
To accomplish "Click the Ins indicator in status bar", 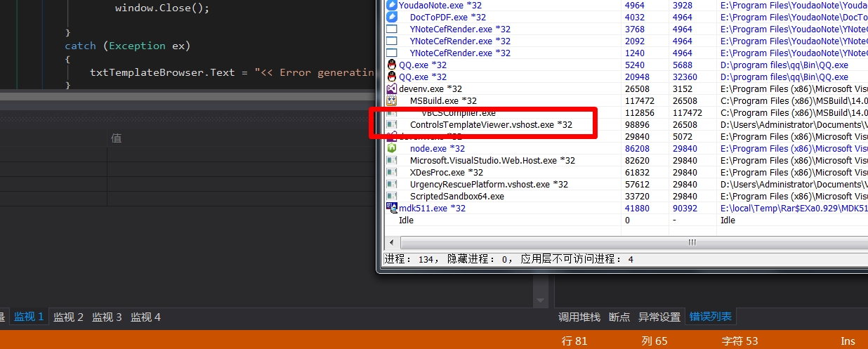I will coord(848,341).
